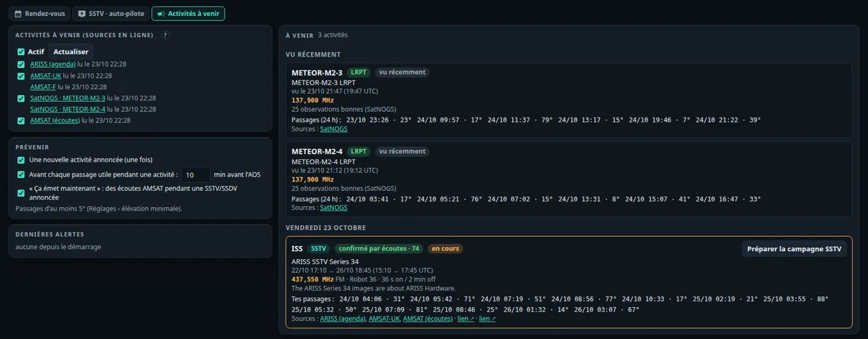Click 'vu le 23/10 21:47 (19:47 UTC)' text
Viewport: 868px width, 339px height.
[335, 91]
